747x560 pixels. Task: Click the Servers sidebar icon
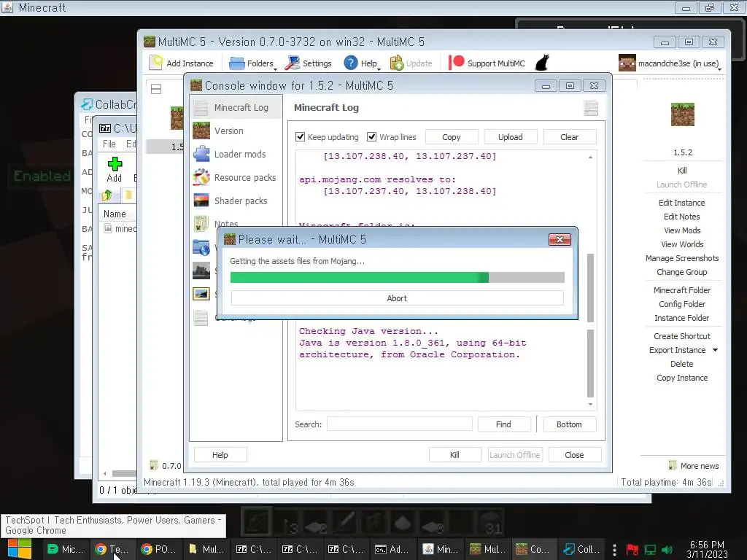coord(201,271)
